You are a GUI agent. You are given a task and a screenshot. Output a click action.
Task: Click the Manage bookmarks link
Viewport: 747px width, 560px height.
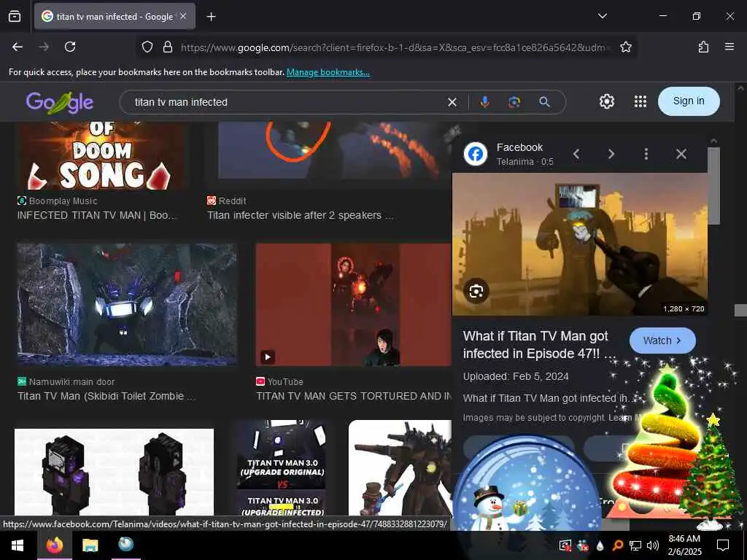click(328, 72)
